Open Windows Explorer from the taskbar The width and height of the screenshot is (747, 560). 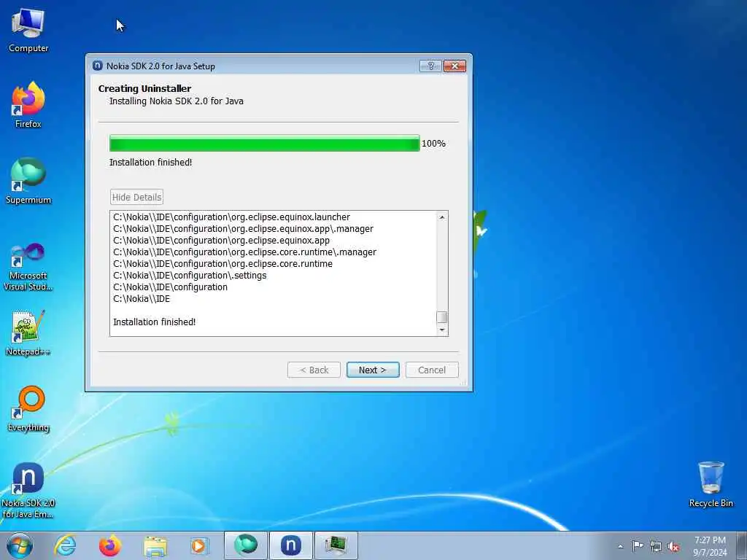click(155, 545)
